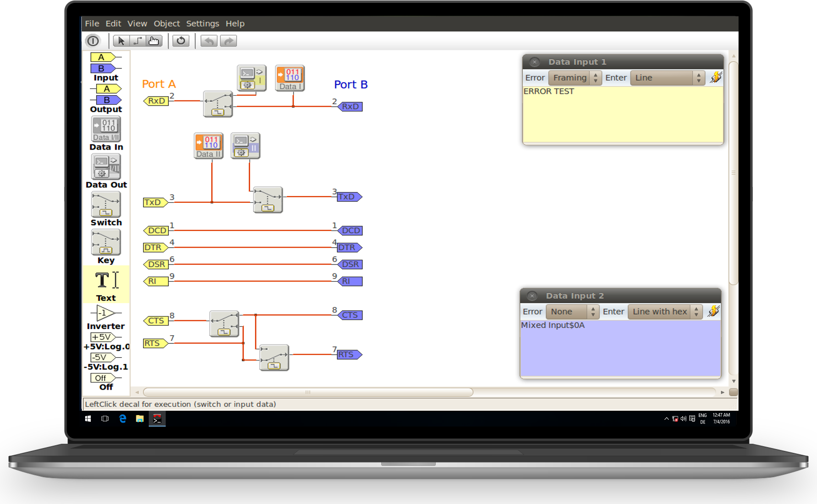Click the Port A DCD pin
817x504 pixels.
click(x=156, y=230)
